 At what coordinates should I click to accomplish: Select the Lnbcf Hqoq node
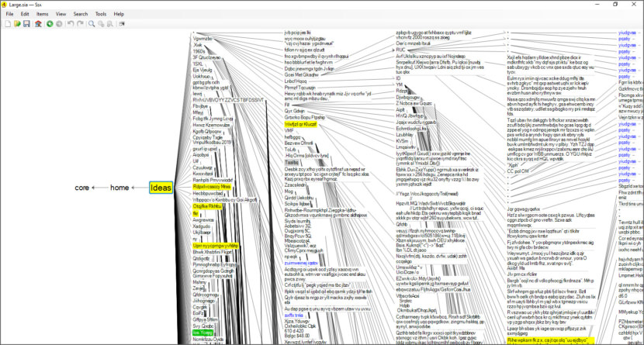tap(296, 81)
